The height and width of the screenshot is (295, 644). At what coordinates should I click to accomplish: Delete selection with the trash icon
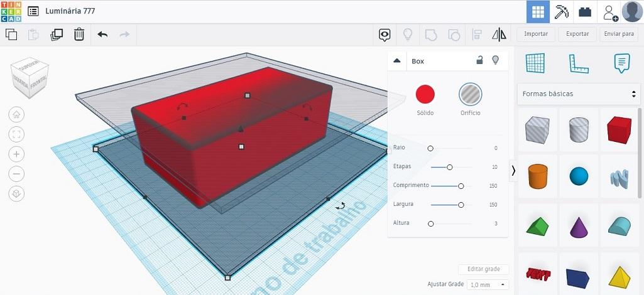pos(79,35)
